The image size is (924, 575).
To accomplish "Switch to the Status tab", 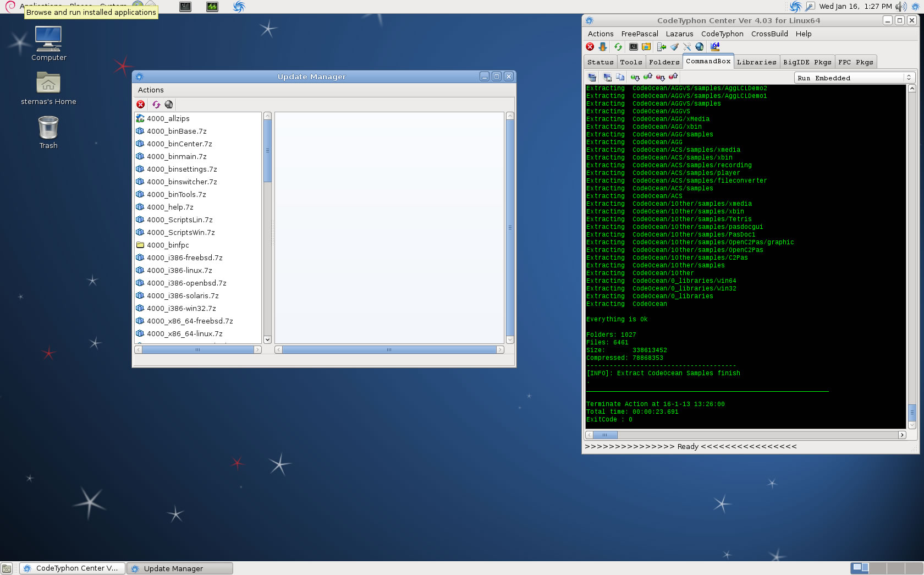I will point(600,62).
